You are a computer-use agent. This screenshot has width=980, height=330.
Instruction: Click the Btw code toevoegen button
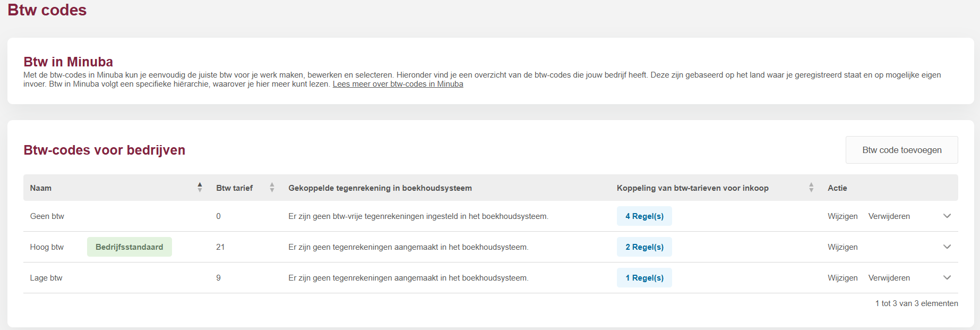tap(901, 150)
